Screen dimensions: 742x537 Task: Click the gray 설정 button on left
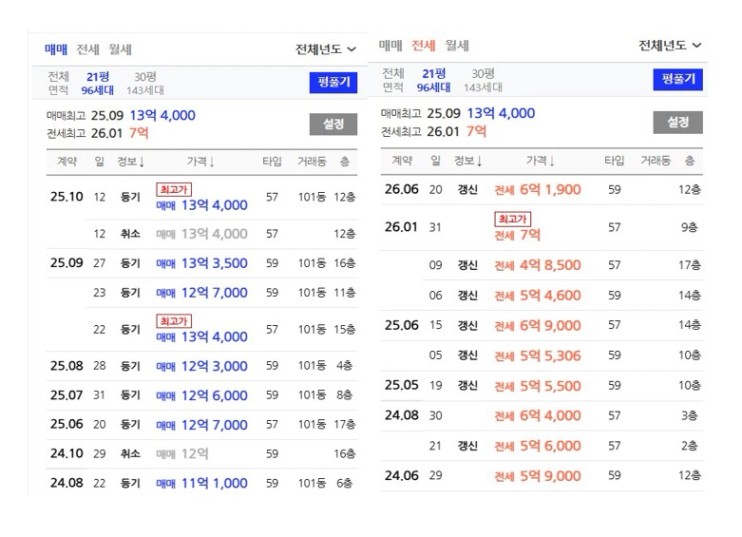[x=334, y=124]
